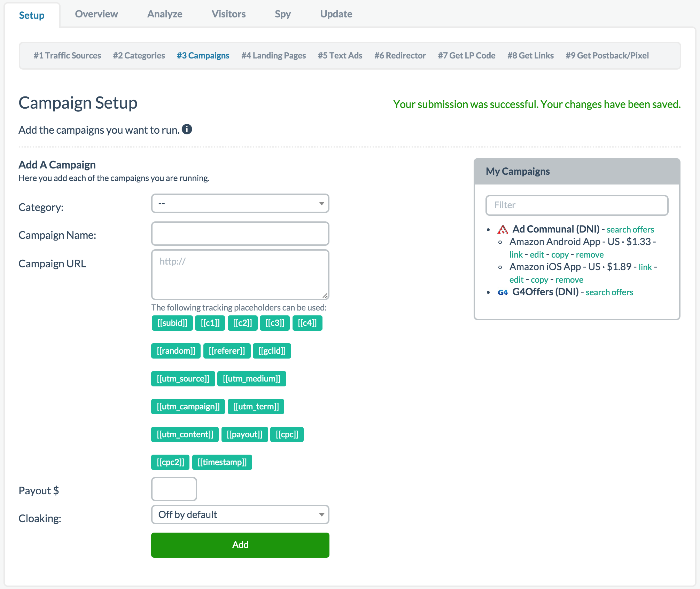Open search offers for G4Offers
Screen dimensions: 700x589
(609, 292)
